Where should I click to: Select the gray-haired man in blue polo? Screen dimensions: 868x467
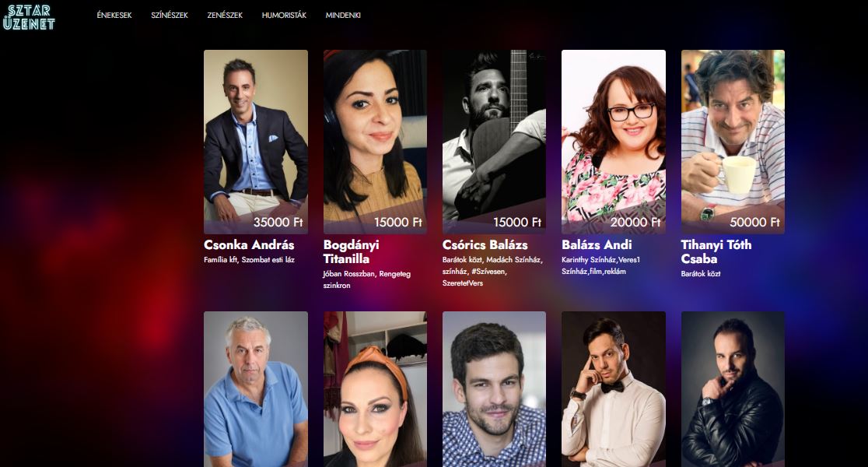tap(256, 389)
